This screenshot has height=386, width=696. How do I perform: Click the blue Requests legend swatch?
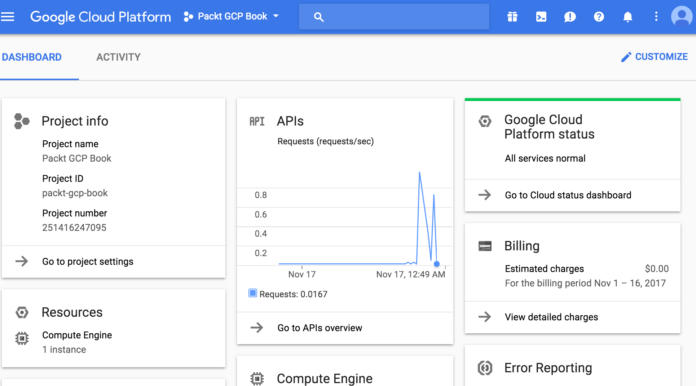(x=253, y=293)
